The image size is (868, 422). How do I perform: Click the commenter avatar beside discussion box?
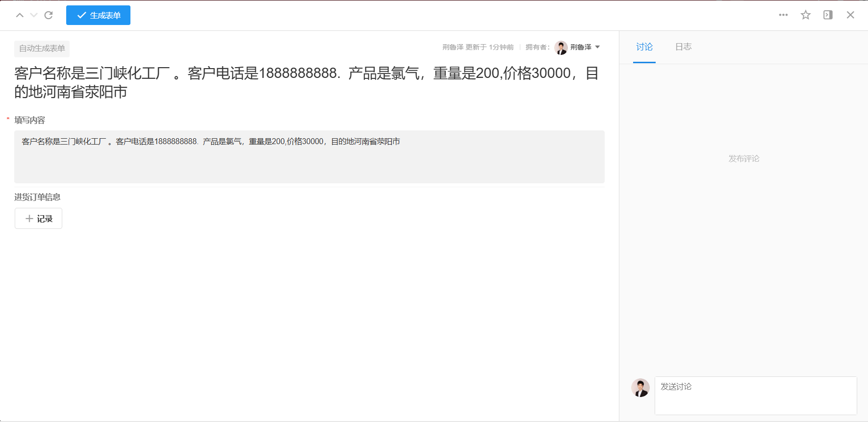(x=640, y=388)
